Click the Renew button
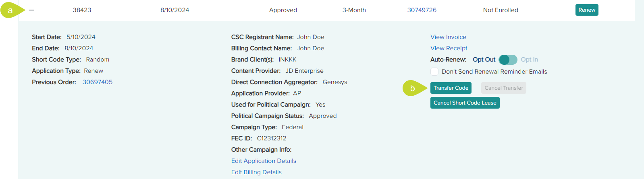 (x=587, y=10)
